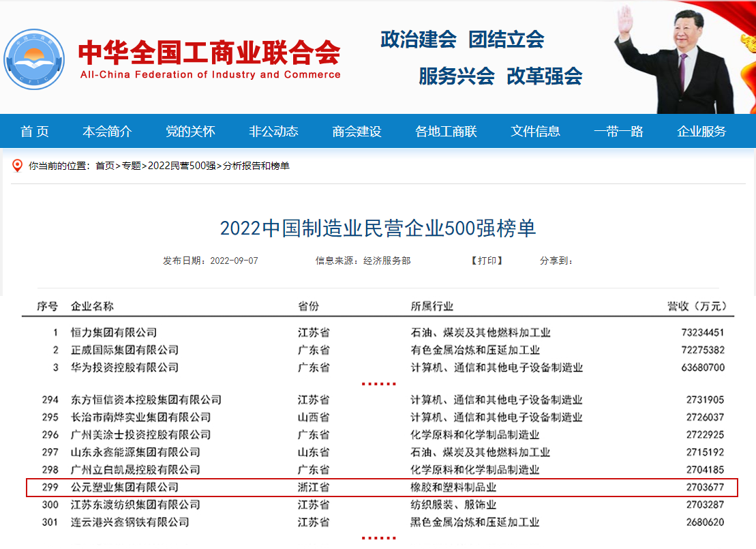Click the 政治建会 团结立会 slogan text
This screenshot has height=549, width=756.
[x=462, y=40]
